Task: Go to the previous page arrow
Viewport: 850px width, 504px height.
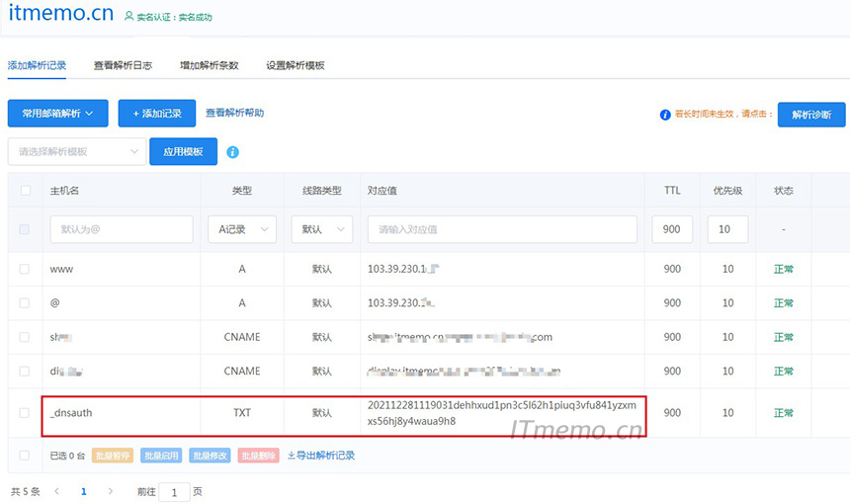Action: [57, 491]
